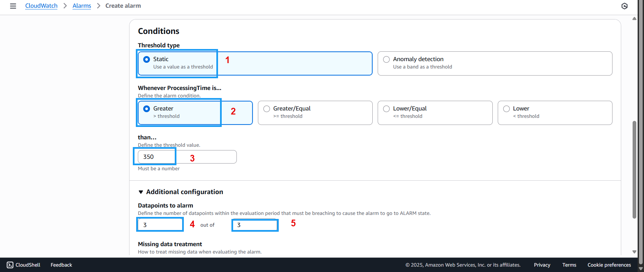Collapse the Additional configuration section
644x272 pixels.
point(141,192)
